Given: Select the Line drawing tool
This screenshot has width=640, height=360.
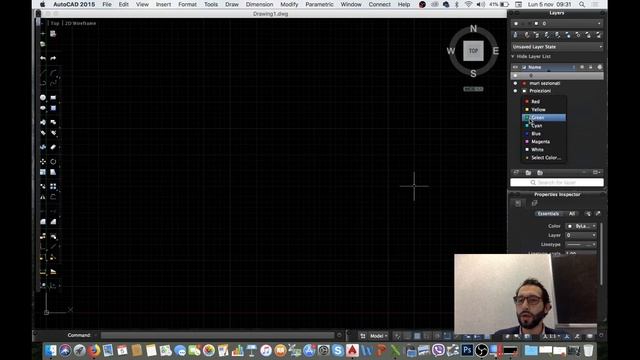Looking at the screenshot, I should coord(43,73).
